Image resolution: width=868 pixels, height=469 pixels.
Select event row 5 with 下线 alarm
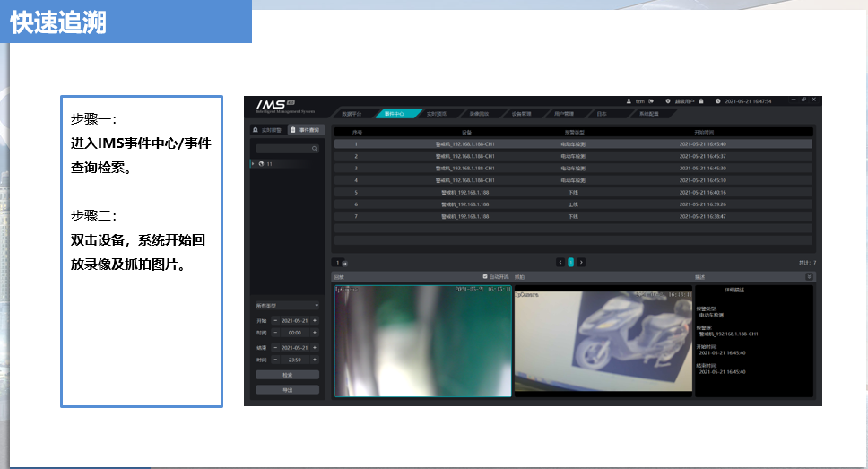point(572,192)
